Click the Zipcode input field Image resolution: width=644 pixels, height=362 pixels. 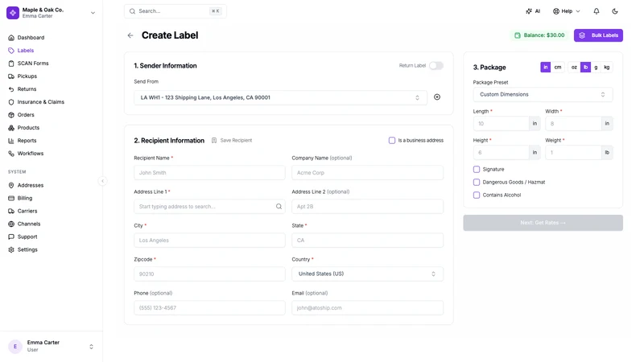pyautogui.click(x=209, y=274)
